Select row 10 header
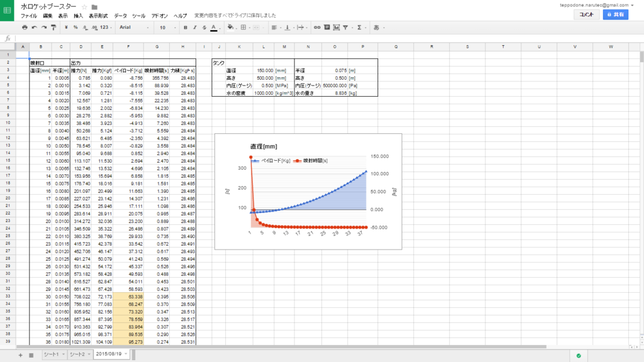 point(8,123)
